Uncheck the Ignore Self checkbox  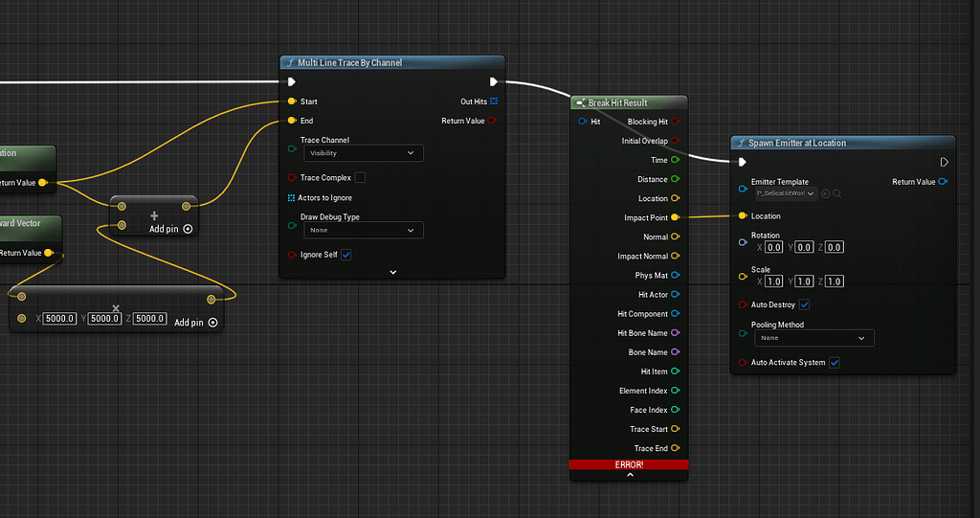click(x=346, y=255)
